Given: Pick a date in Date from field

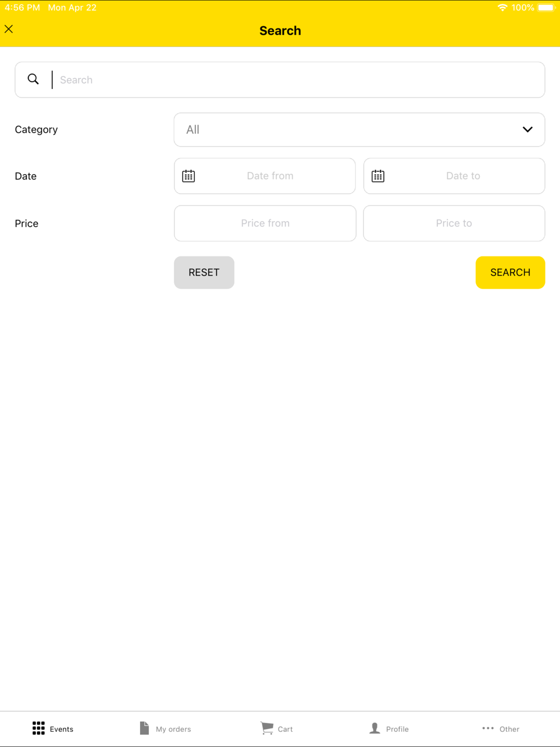Looking at the screenshot, I should coord(265,176).
